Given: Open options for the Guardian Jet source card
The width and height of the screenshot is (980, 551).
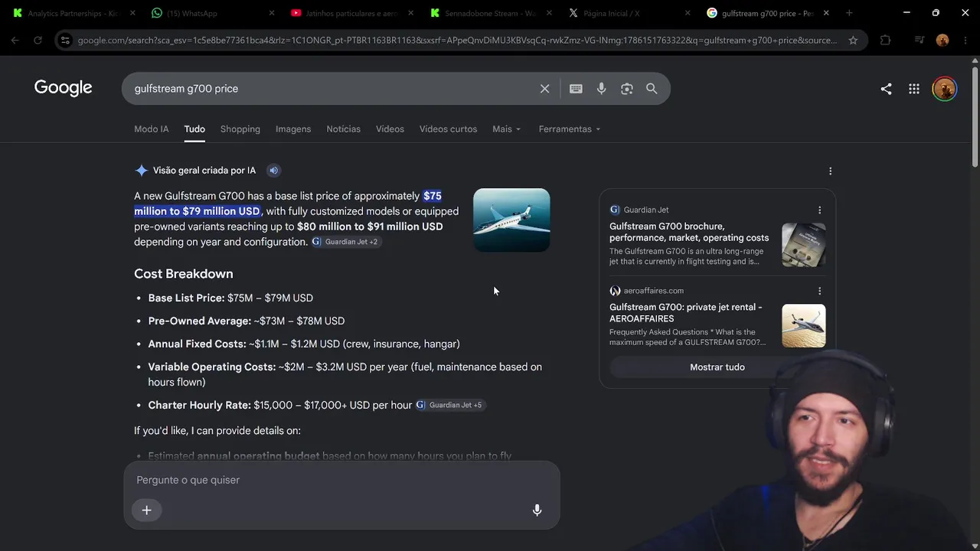Looking at the screenshot, I should pos(819,210).
